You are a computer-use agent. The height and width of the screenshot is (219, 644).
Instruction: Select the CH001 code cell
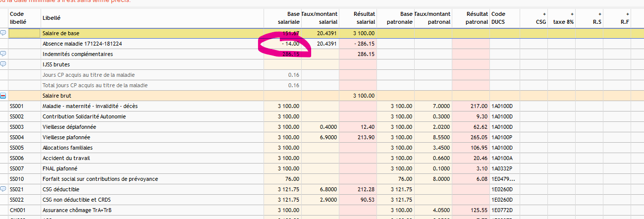[24, 210]
